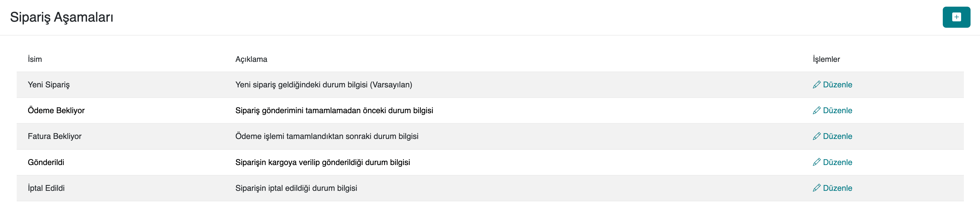Click pencil icon in Yeni Sipariş row
Screen dimensions: 980x213
pyautogui.click(x=816, y=85)
